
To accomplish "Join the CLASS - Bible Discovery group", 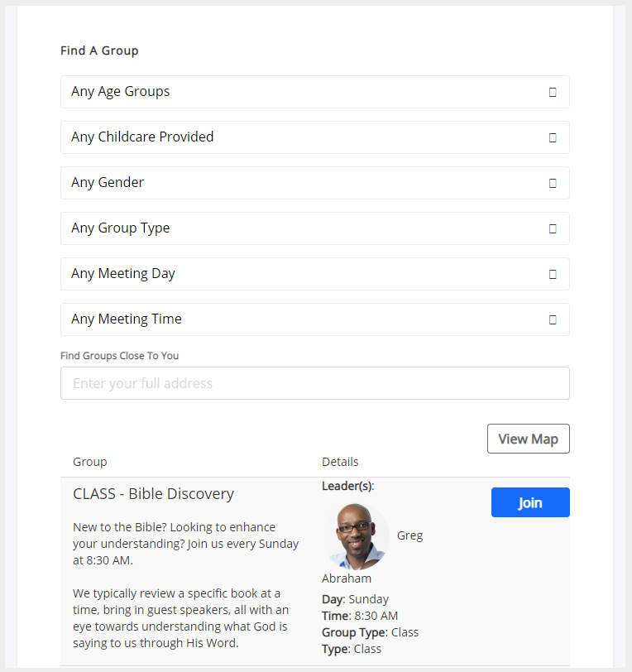I will click(529, 502).
